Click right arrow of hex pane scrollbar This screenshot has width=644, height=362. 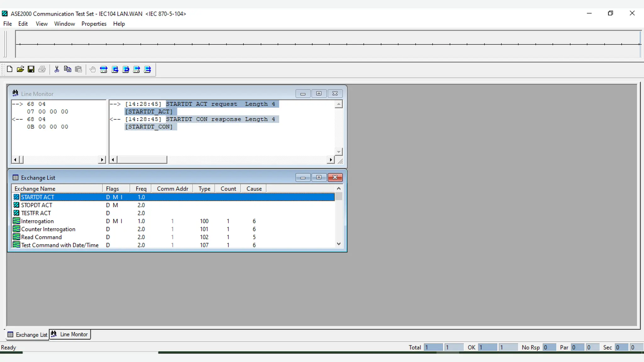tap(102, 160)
